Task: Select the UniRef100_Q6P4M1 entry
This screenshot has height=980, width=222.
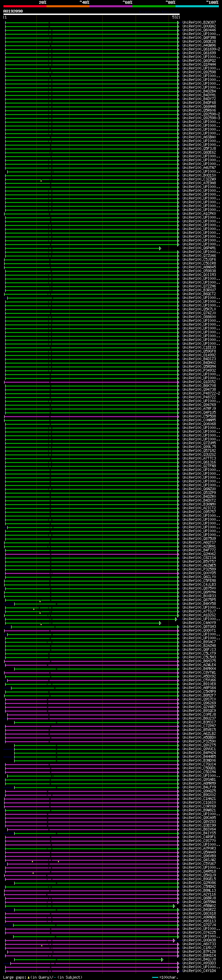Action: click(199, 249)
